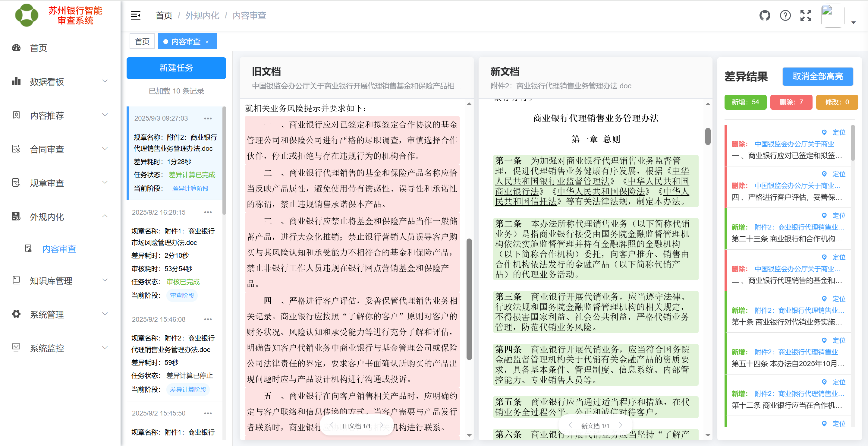Toggle sidebar with the hamburger icon

coord(135,15)
